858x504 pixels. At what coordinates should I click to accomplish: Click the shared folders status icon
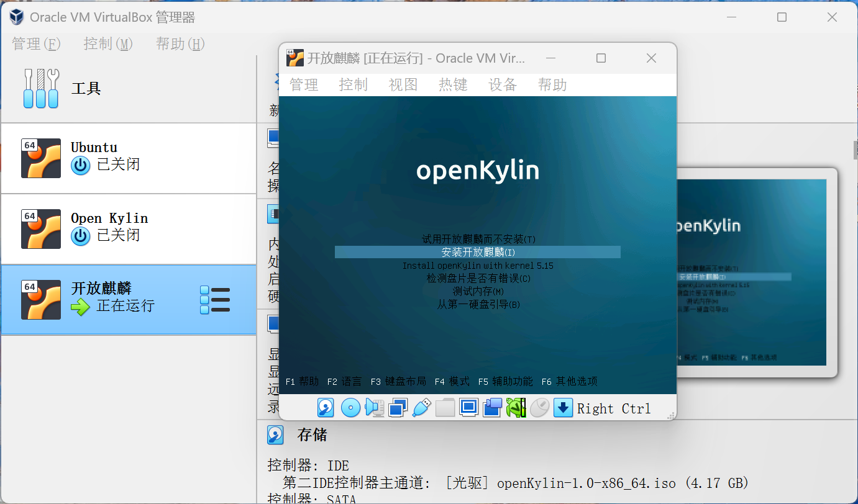point(445,408)
